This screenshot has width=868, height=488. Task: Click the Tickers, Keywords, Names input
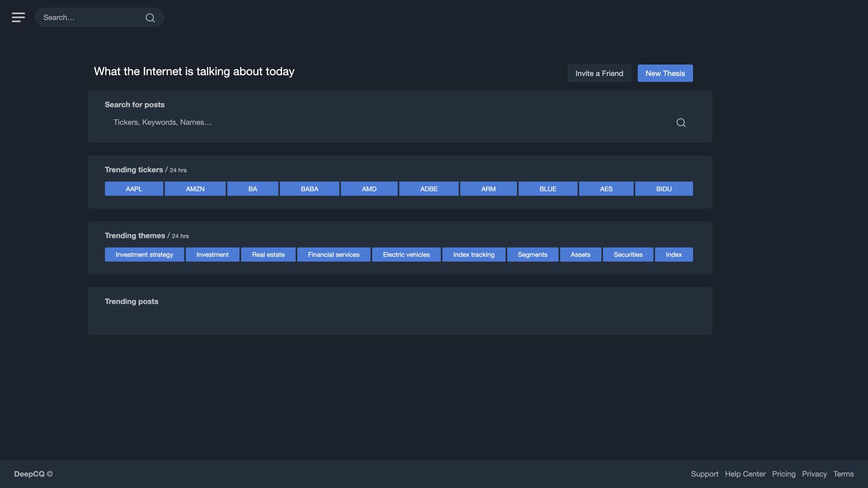coord(389,122)
